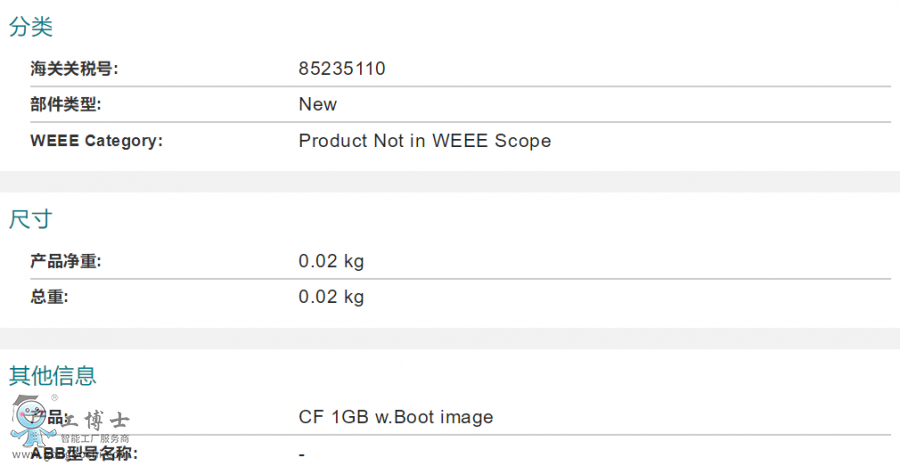
Task: Click the 0.02 kg value beside 总重
Action: click(331, 297)
